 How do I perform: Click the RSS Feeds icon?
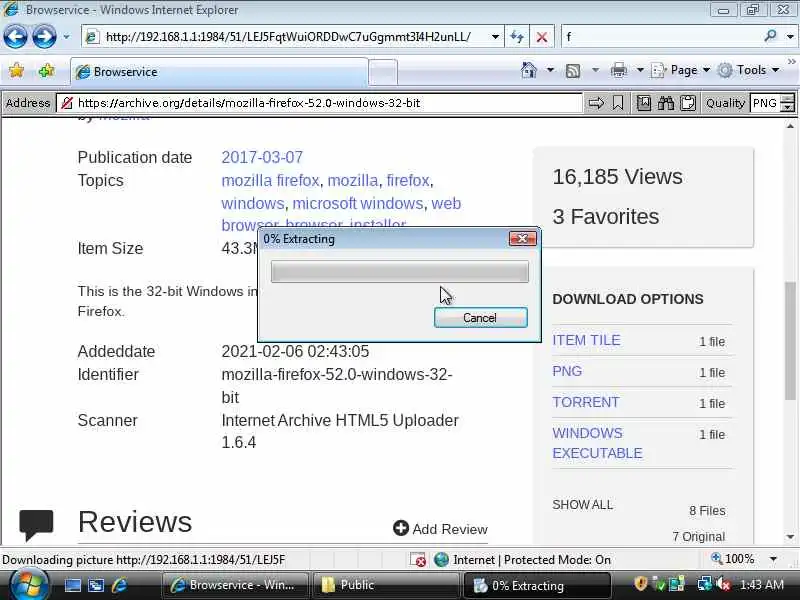pos(573,70)
